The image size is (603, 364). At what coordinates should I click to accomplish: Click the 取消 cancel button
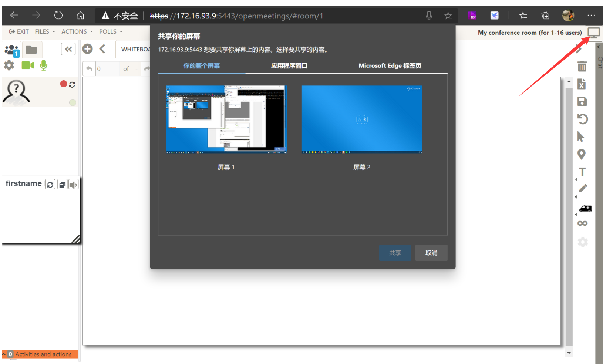point(431,253)
